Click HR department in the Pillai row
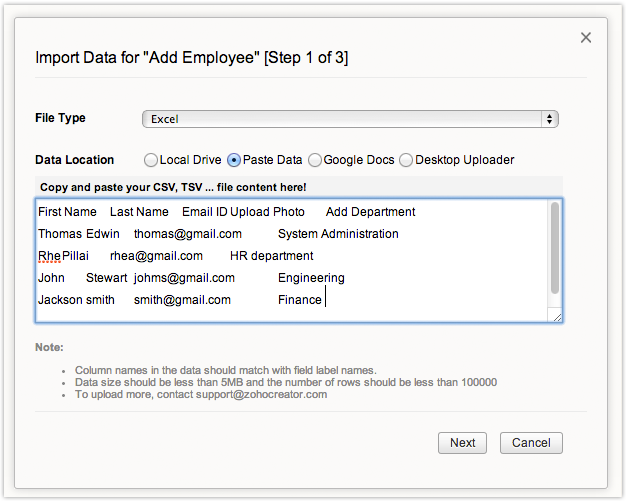Screen dimensions: 628x502 point(271,256)
